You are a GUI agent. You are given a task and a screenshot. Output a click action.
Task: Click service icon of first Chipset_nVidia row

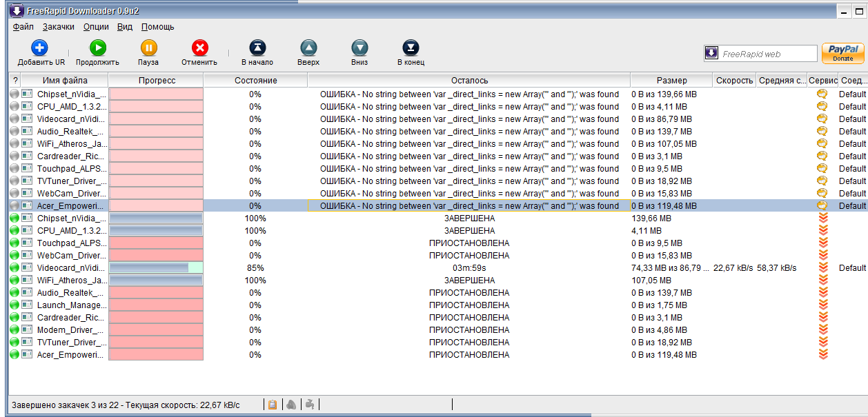point(822,94)
